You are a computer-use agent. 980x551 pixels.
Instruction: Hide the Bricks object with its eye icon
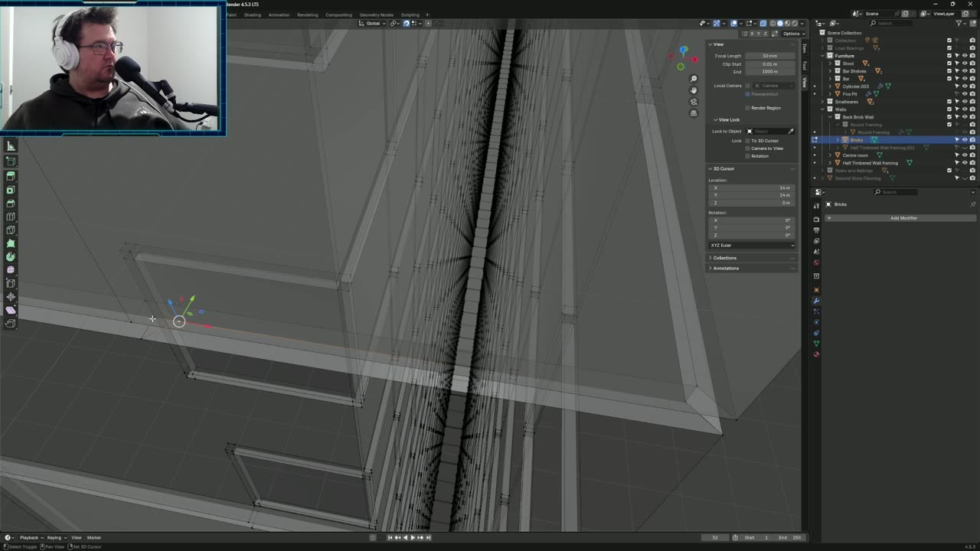pos(965,140)
